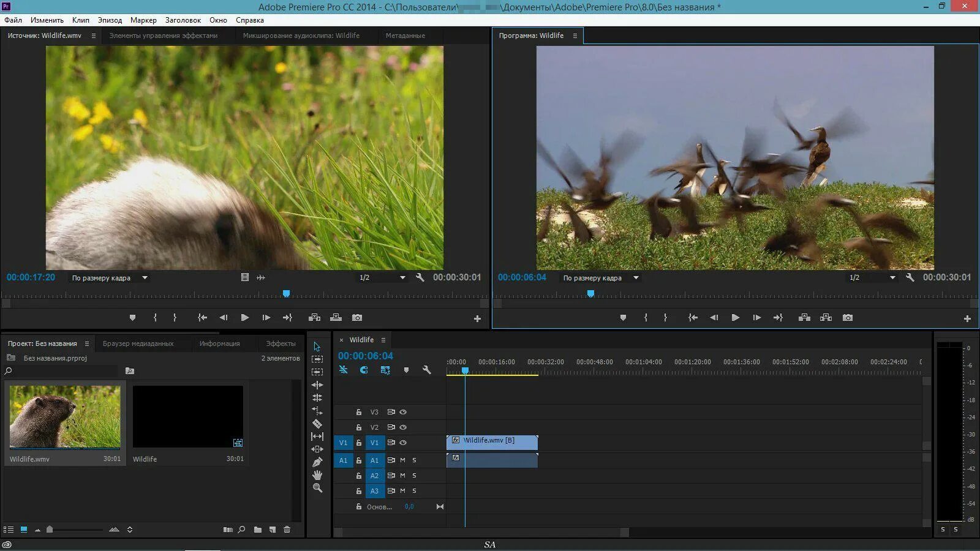This screenshot has height=551, width=980.
Task: Toggle lock on track V2
Action: (359, 427)
